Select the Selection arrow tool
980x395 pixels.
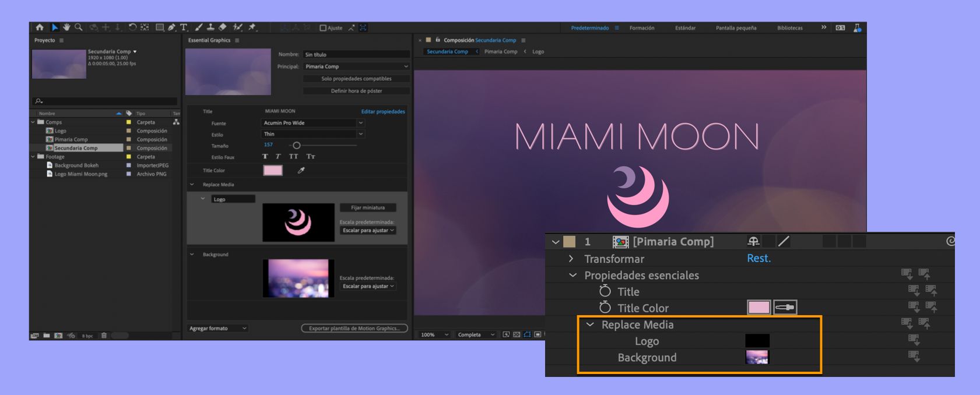[x=55, y=27]
